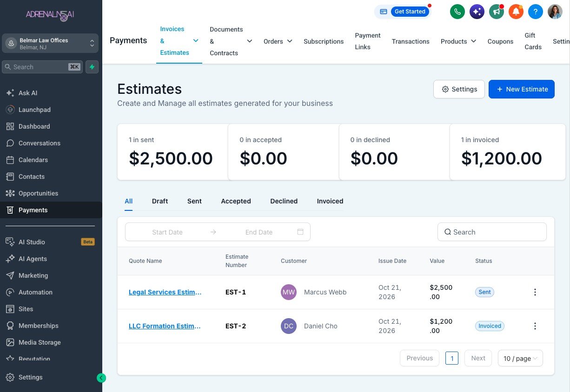
Task: Open the orange notifications bell
Action: (516, 12)
